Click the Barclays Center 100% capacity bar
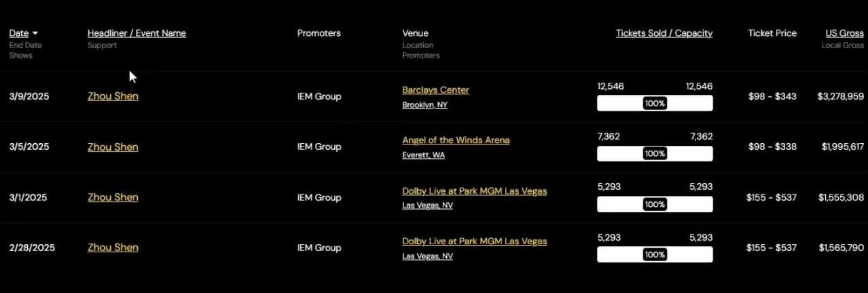The width and height of the screenshot is (868, 293). click(655, 103)
